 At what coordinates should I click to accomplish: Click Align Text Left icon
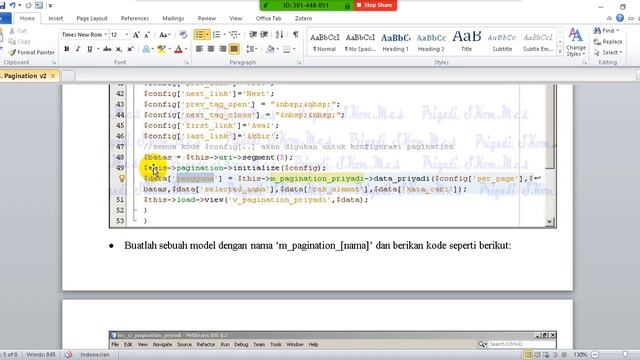[199, 49]
